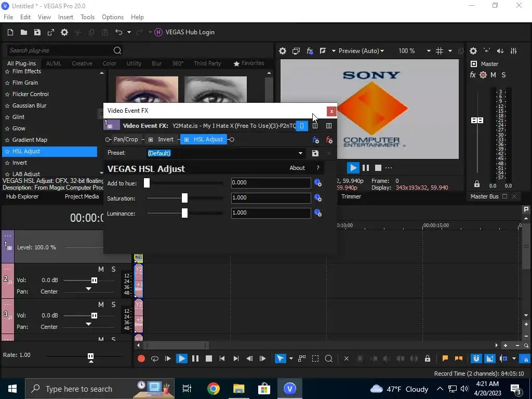Save the project with the disk icon
The image size is (532, 399).
[x=37, y=32]
